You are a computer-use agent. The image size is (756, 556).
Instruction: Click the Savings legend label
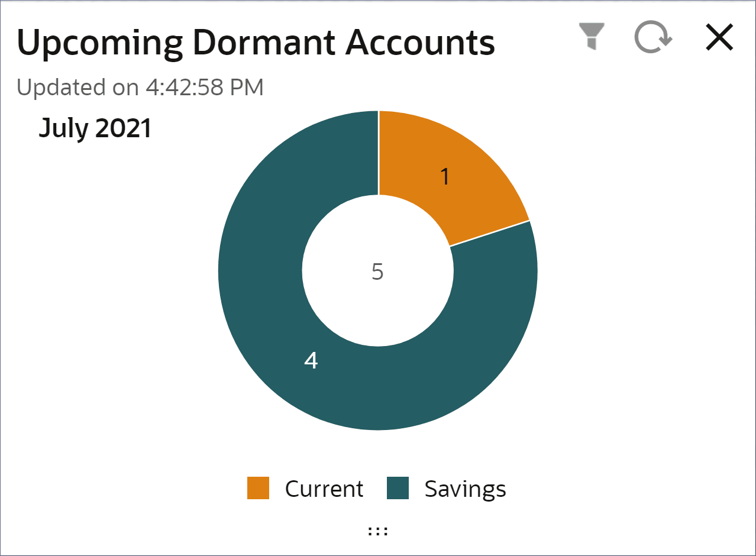tap(464, 489)
